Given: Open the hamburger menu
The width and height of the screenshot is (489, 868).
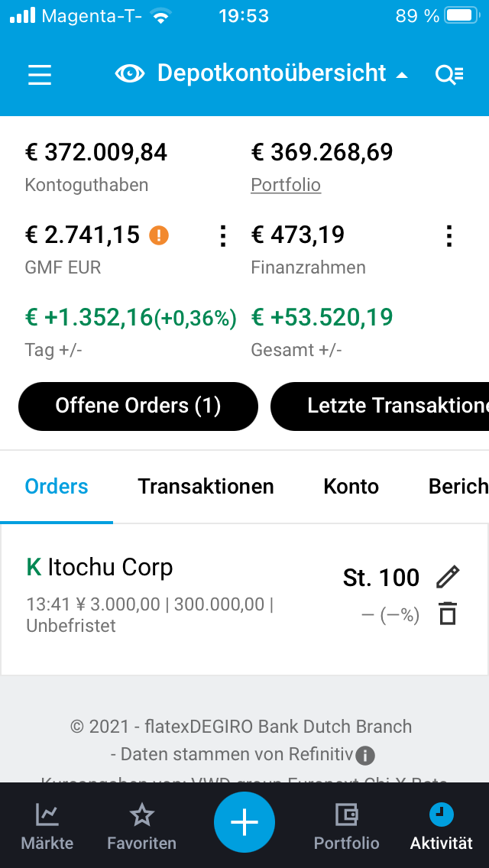Looking at the screenshot, I should click(40, 74).
